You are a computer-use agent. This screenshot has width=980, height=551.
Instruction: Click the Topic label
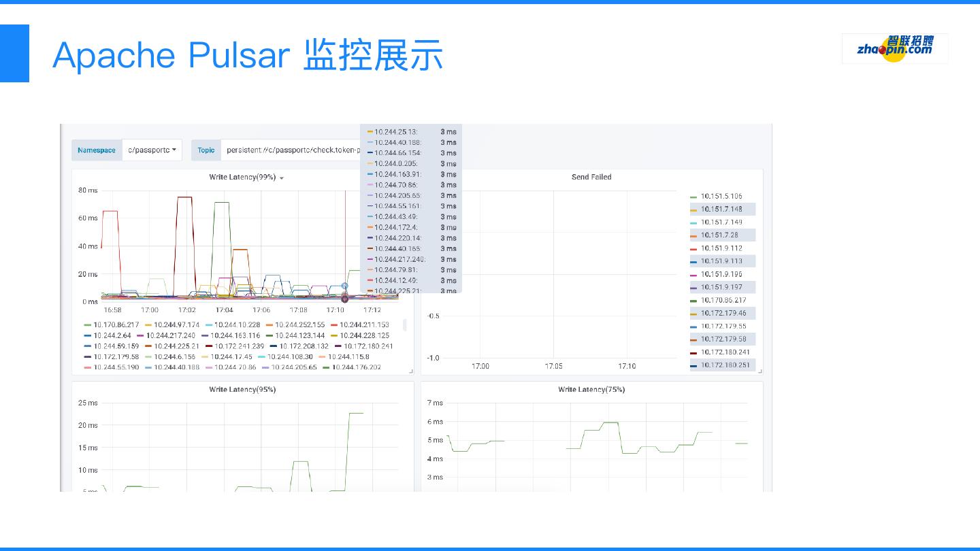coord(206,150)
